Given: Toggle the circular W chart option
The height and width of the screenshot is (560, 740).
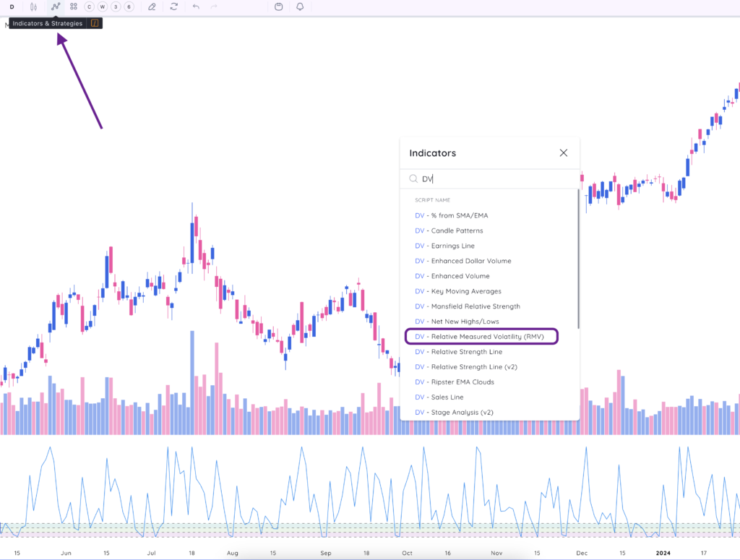Looking at the screenshot, I should click(102, 7).
